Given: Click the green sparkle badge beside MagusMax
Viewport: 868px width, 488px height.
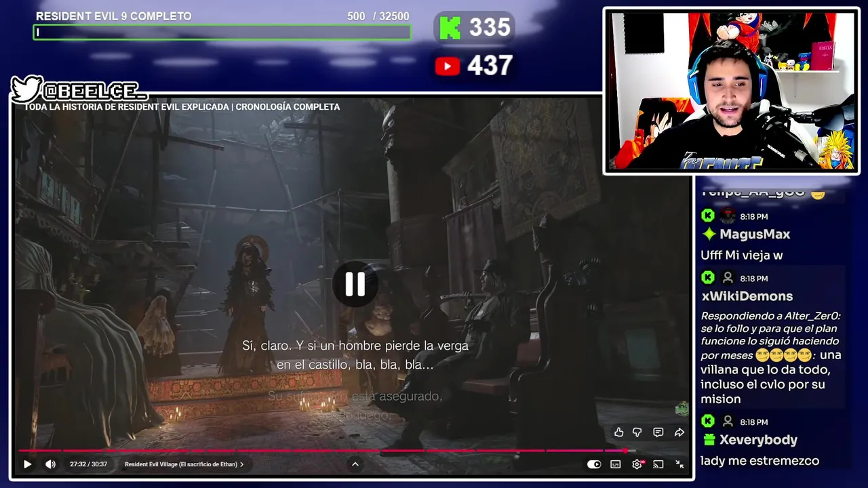Looking at the screenshot, I should click(x=709, y=234).
